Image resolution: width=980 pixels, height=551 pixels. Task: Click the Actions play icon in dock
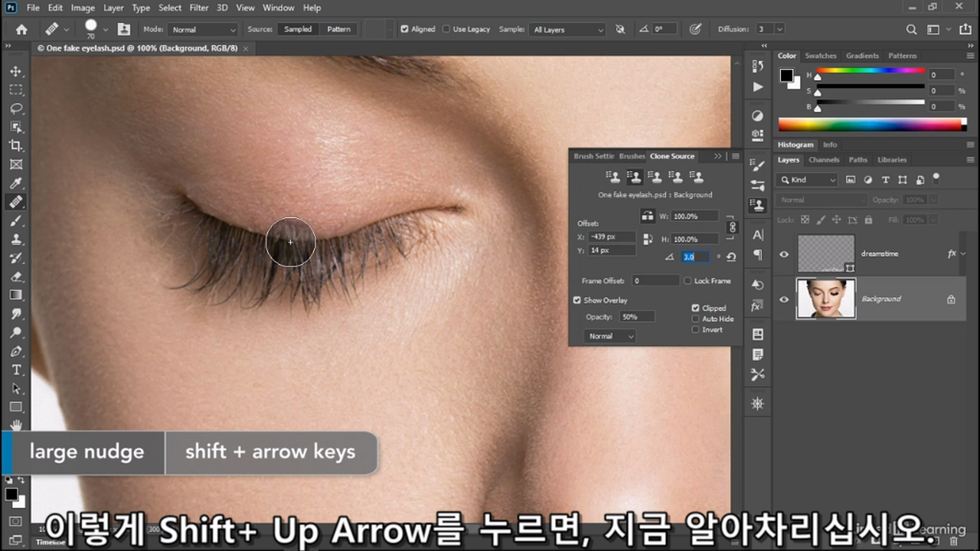pyautogui.click(x=757, y=86)
